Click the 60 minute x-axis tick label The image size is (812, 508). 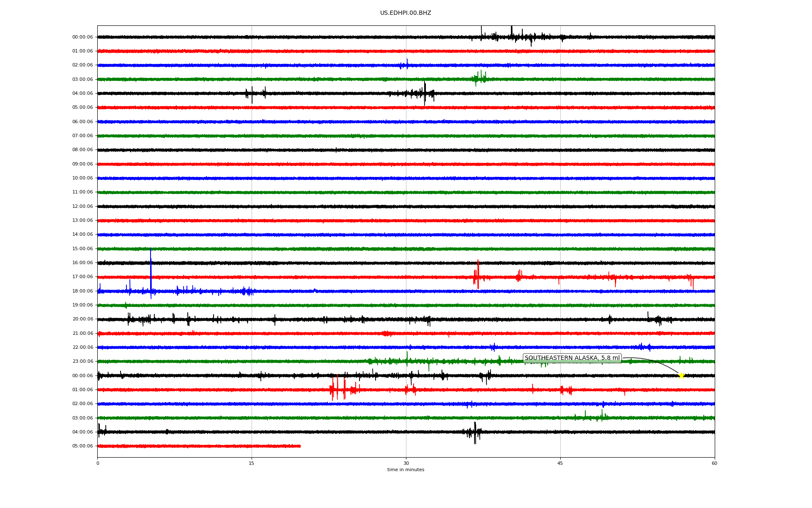click(x=714, y=464)
